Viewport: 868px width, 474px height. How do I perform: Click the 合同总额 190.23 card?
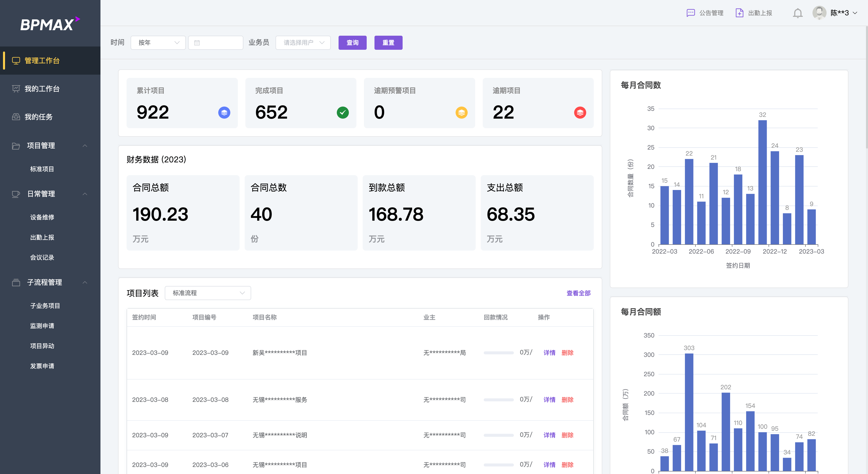coord(183,213)
